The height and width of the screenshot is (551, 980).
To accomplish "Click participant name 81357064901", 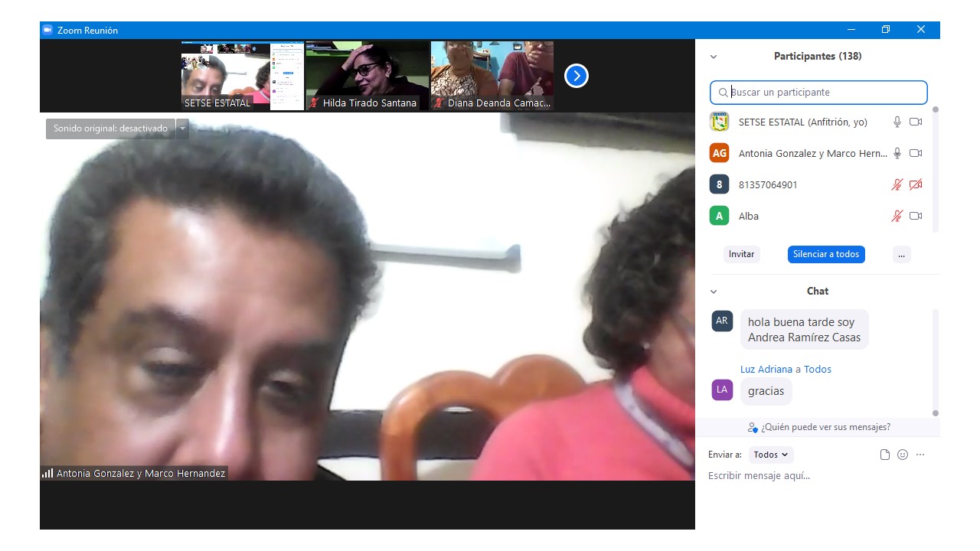I will (768, 184).
